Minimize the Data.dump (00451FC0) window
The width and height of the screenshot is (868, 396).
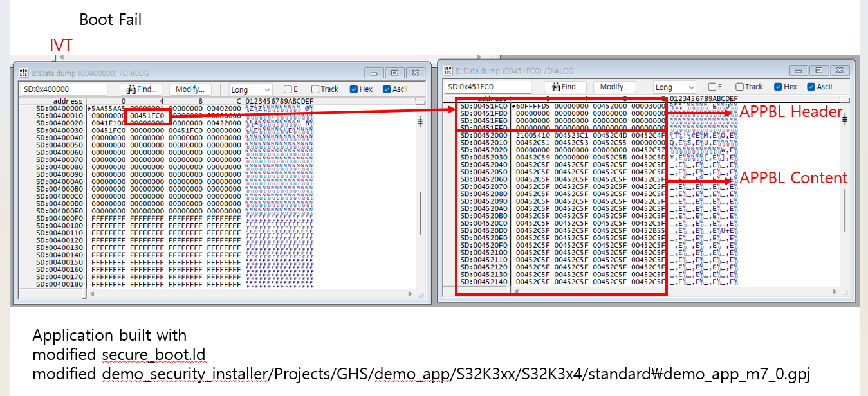click(x=800, y=71)
